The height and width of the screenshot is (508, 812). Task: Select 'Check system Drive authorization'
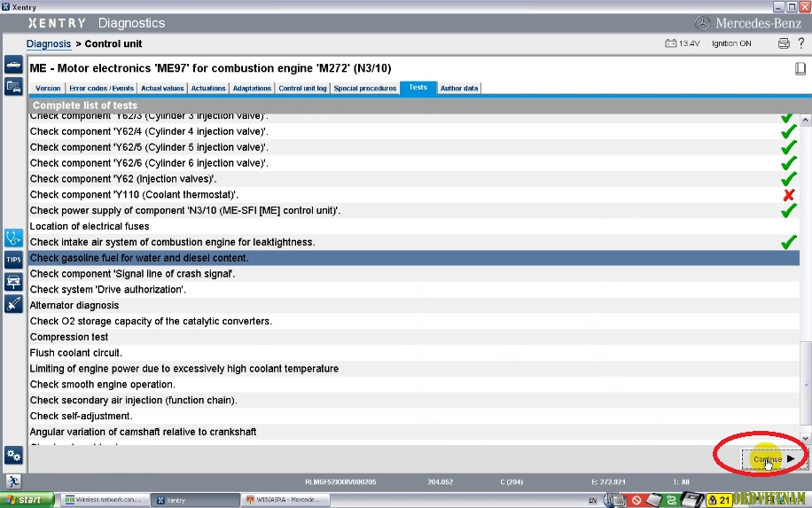coord(414,290)
